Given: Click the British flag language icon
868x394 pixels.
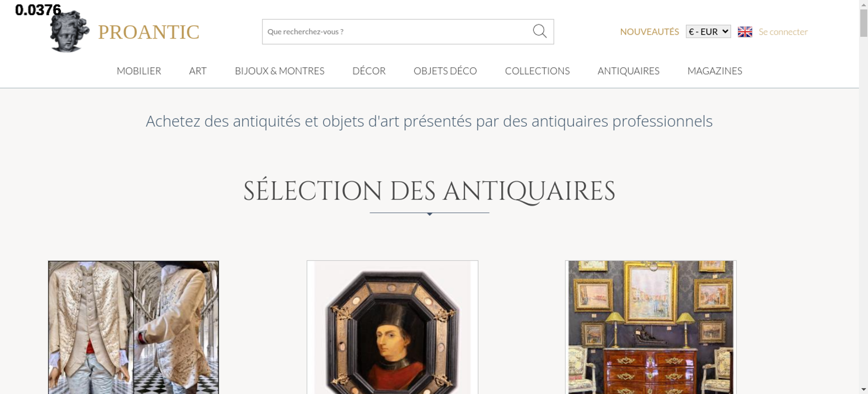Looking at the screenshot, I should click(745, 32).
